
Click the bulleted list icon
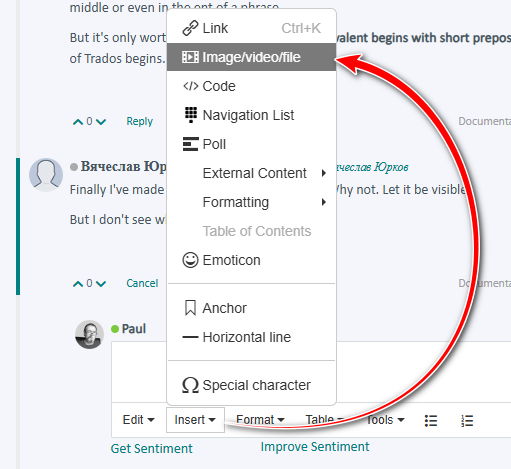(x=431, y=421)
